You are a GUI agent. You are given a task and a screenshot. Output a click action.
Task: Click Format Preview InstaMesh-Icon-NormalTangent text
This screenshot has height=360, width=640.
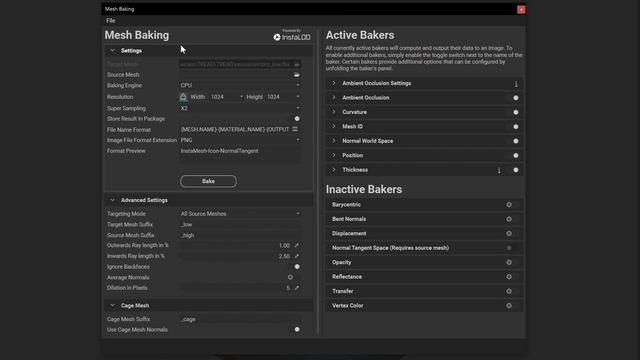click(x=220, y=151)
